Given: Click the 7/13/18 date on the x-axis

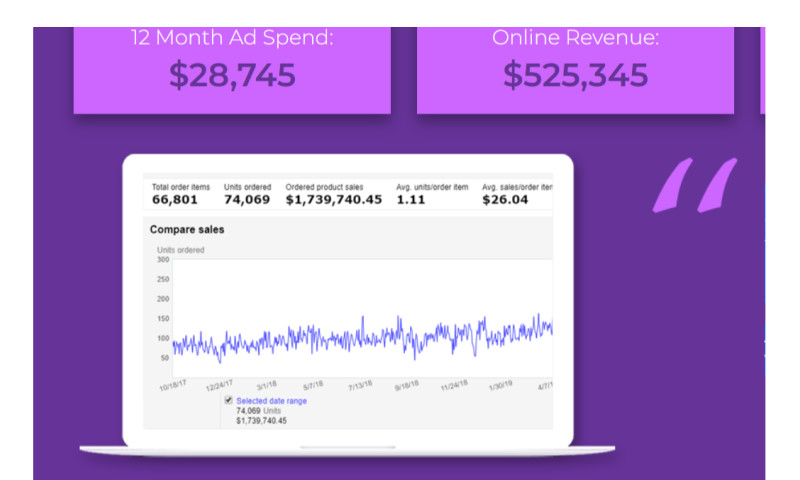Looking at the screenshot, I should pyautogui.click(x=358, y=386).
